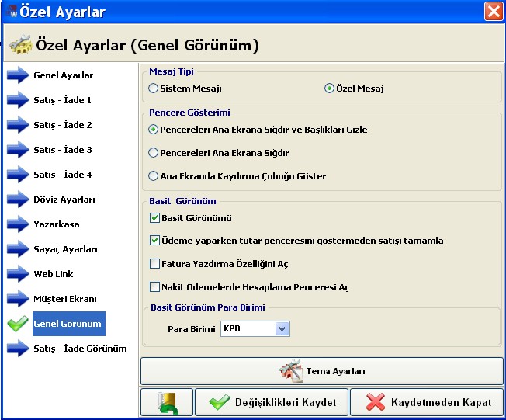Open the Satış - İade 1 section
This screenshot has width=506, height=420.
[62, 100]
